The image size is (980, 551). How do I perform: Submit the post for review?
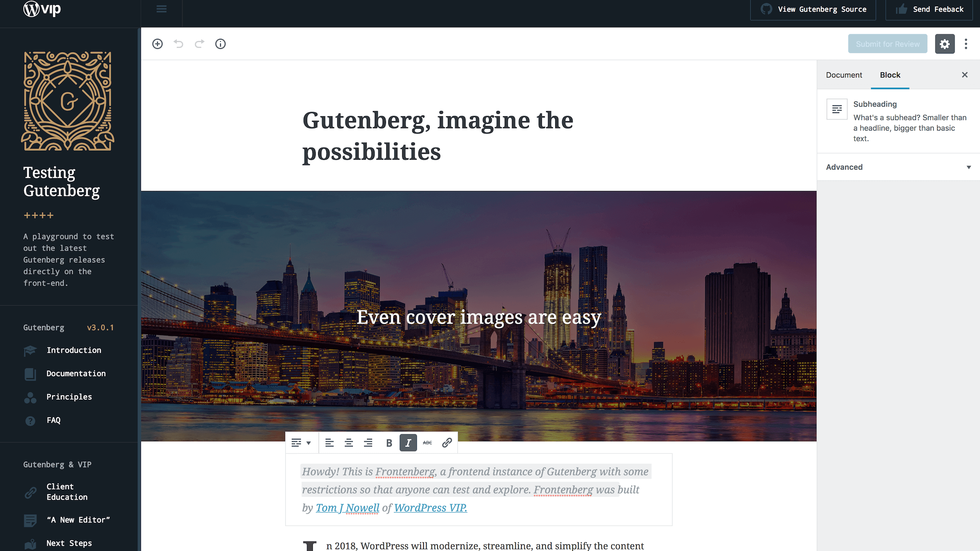click(888, 44)
